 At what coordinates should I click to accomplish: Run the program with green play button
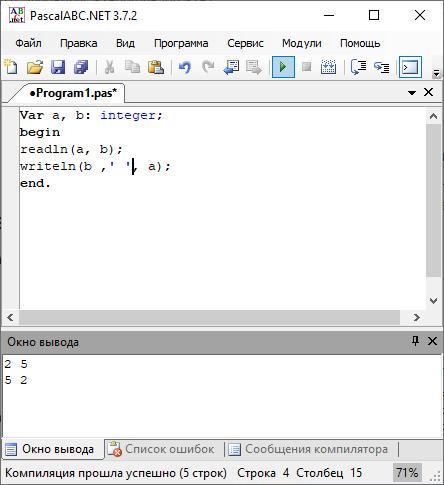(x=283, y=67)
